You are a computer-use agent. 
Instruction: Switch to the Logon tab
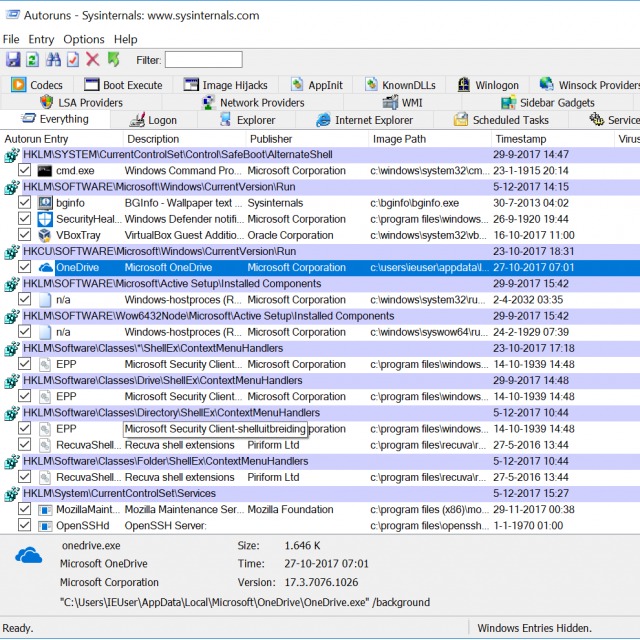click(x=153, y=120)
